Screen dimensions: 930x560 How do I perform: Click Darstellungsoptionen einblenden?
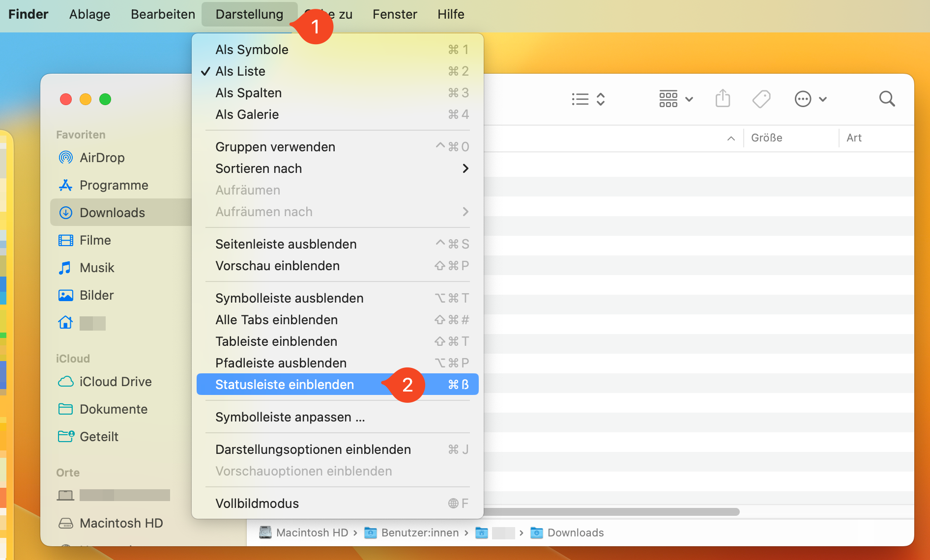click(x=338, y=449)
